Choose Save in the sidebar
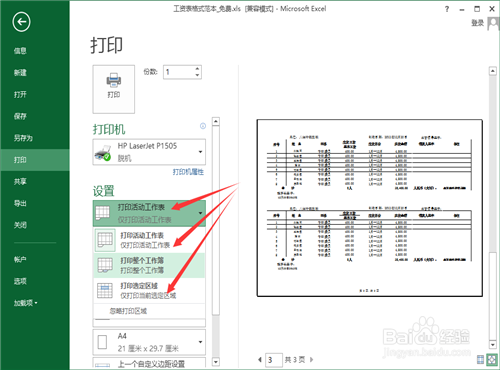Screen dimensions: 500x370 [20, 116]
